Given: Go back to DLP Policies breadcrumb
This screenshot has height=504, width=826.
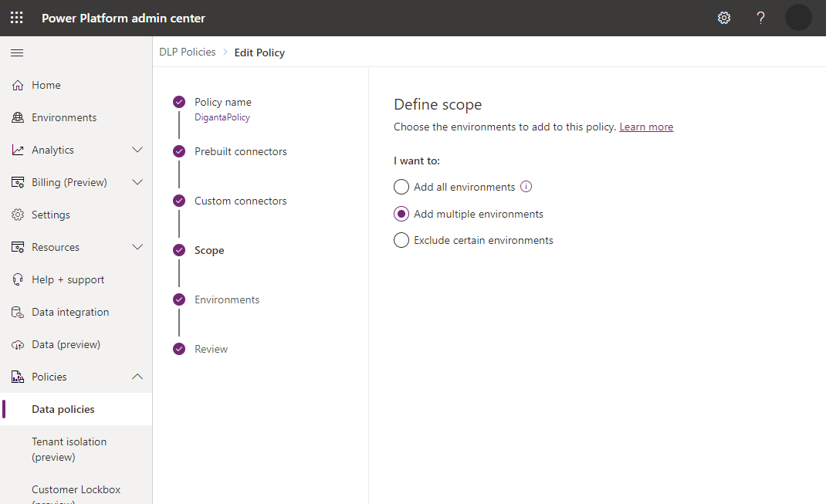Looking at the screenshot, I should pyautogui.click(x=188, y=52).
